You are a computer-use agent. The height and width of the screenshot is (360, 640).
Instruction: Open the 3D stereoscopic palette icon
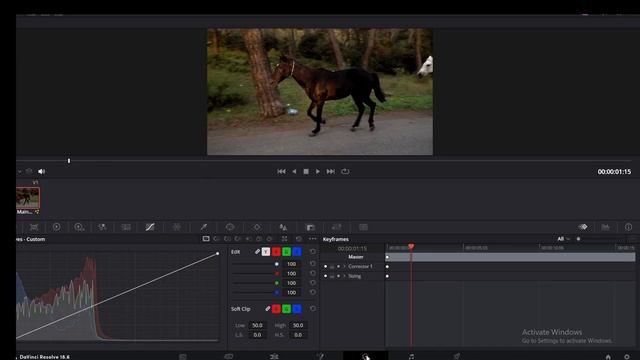click(x=363, y=227)
